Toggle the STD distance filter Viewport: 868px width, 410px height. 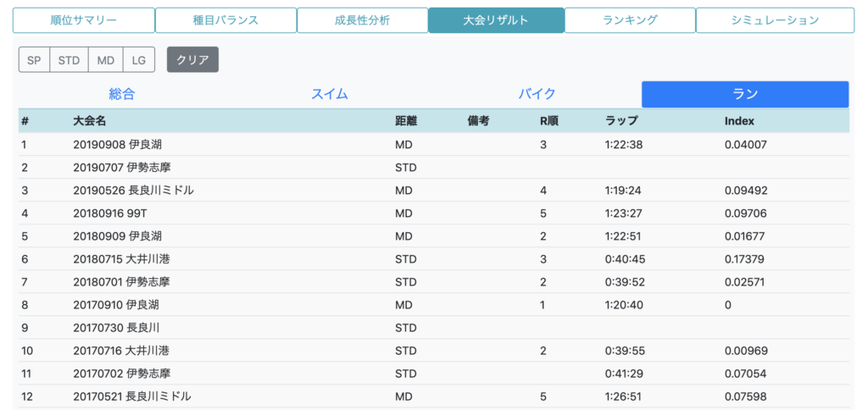[70, 60]
